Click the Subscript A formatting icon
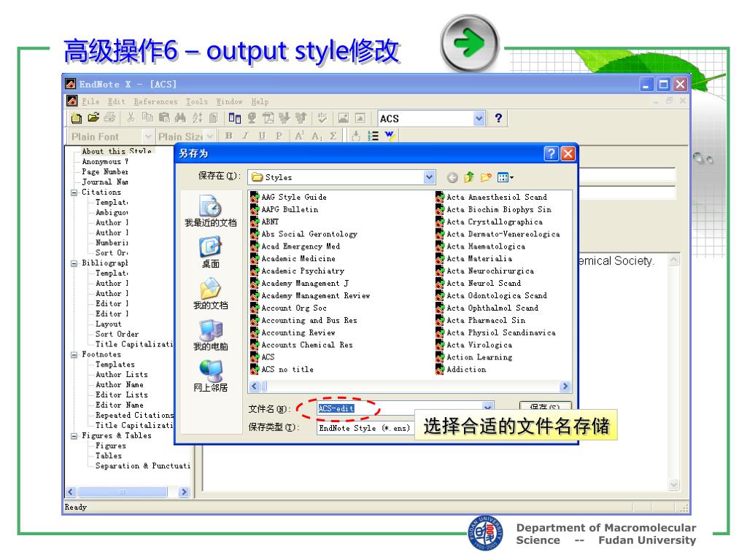 pyautogui.click(x=317, y=136)
